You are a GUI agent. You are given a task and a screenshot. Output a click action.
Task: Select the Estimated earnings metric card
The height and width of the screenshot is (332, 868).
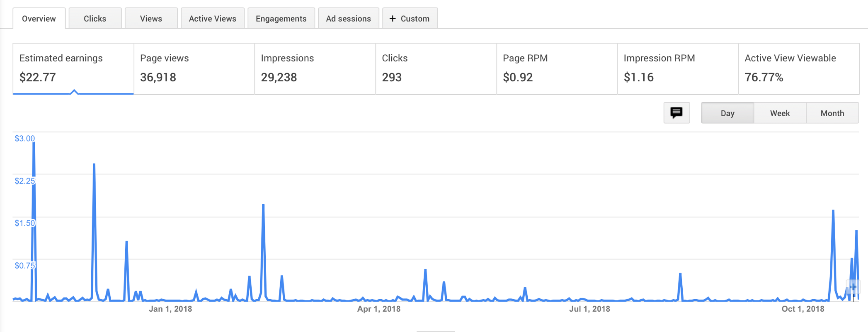(x=73, y=69)
